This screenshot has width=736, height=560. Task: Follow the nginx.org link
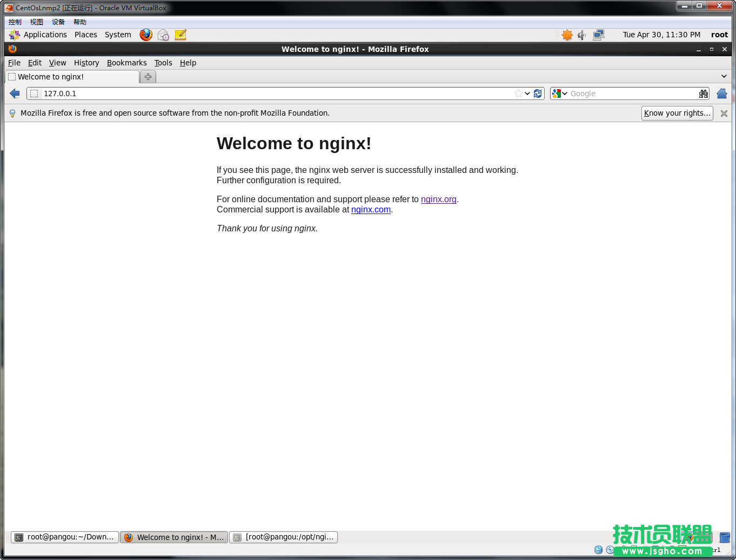(438, 199)
